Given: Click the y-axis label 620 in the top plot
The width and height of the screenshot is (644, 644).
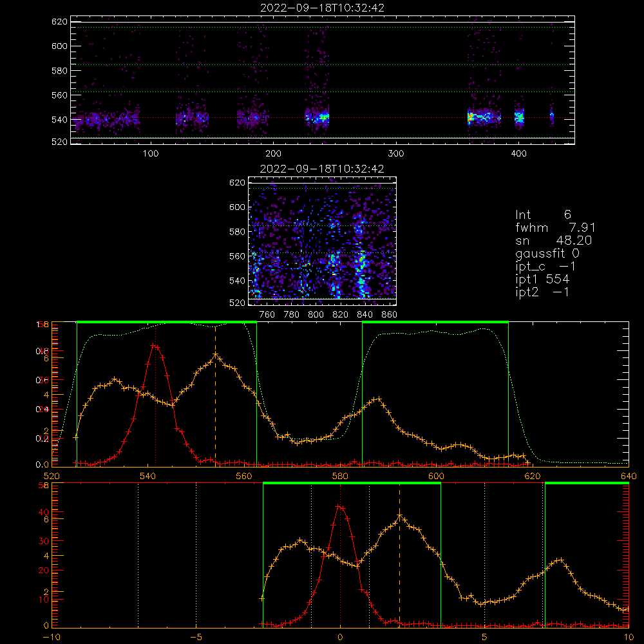Looking at the screenshot, I should [59, 21].
